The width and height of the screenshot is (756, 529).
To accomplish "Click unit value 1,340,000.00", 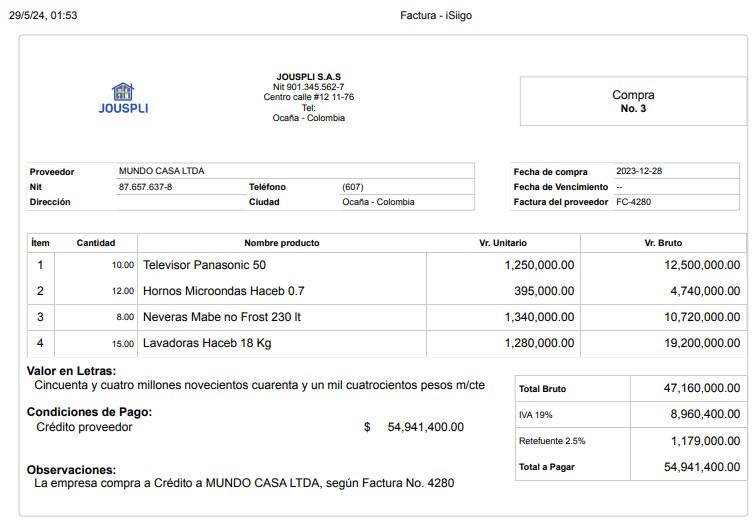I will 539,317.
